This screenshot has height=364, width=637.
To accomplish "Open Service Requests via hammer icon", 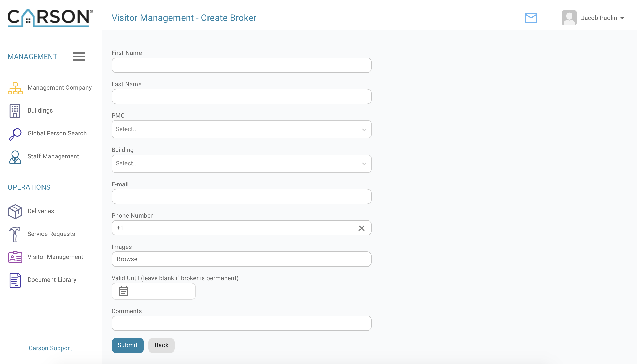I will (x=15, y=234).
